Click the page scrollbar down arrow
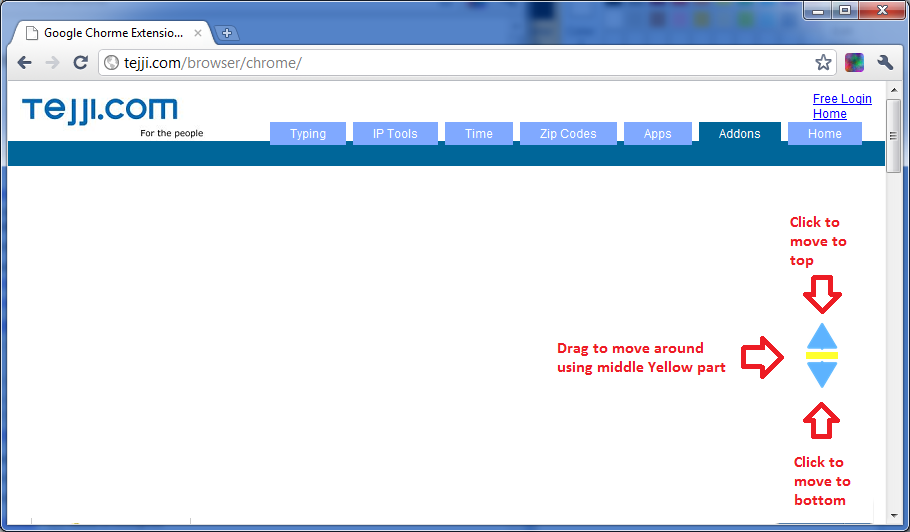Viewport: 910px width, 532px height. point(894,515)
